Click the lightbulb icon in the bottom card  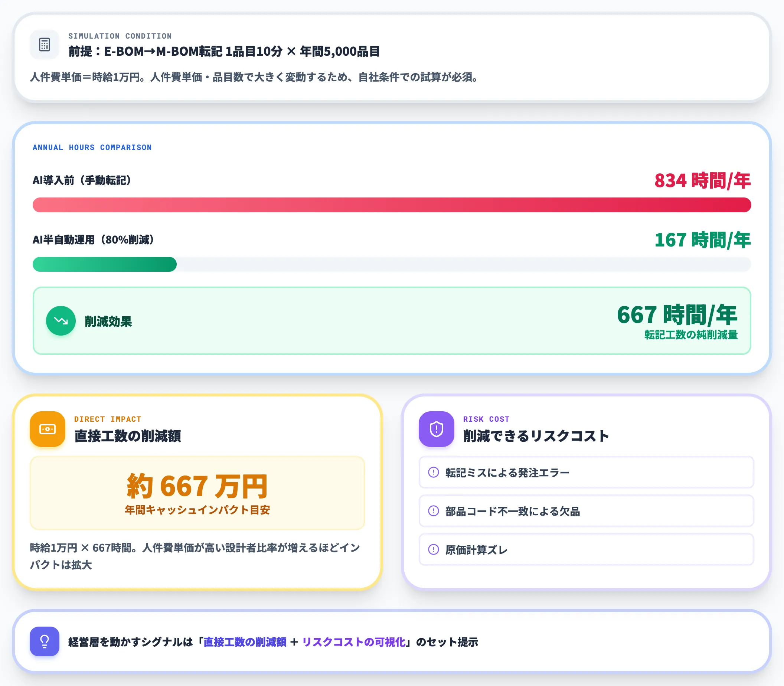(45, 641)
